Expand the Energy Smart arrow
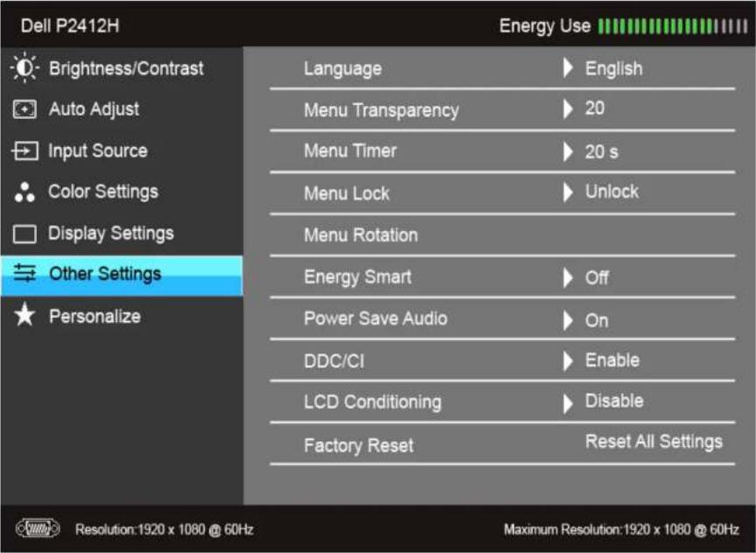 [568, 277]
